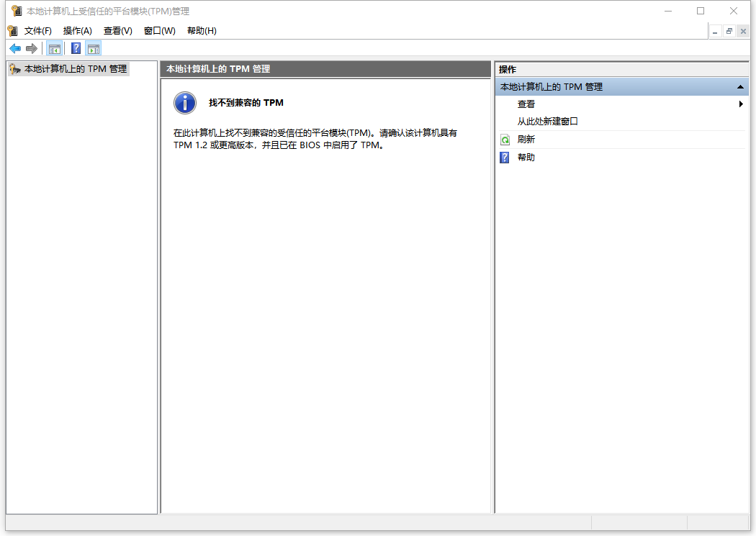
Task: Click the Back arrow toolbar icon
Action: [x=15, y=49]
